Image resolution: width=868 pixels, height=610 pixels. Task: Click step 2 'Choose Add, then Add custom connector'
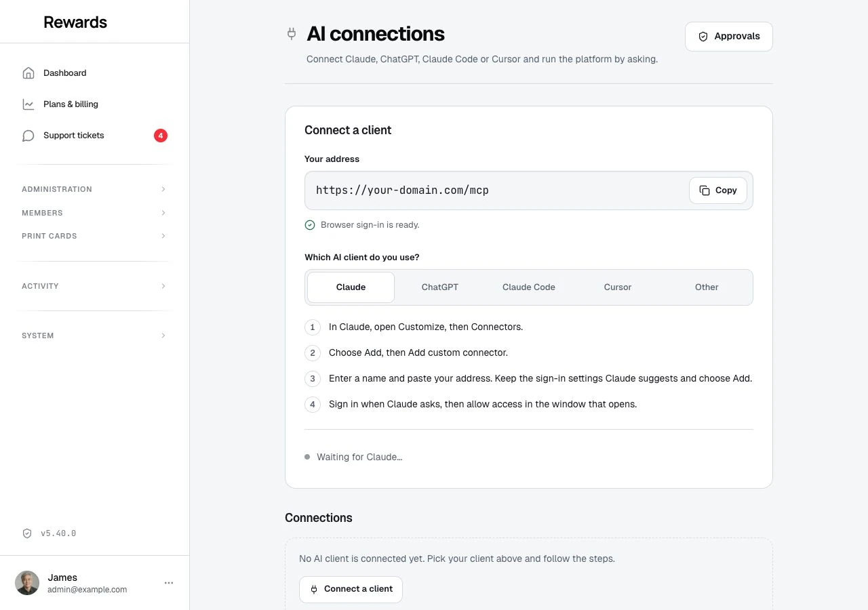418,352
